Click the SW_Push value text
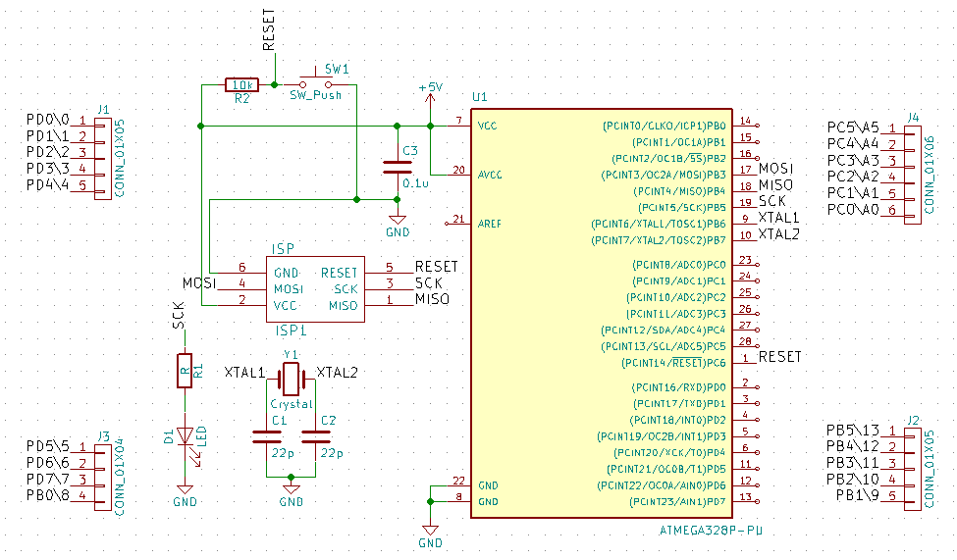The image size is (957, 560). (315, 95)
